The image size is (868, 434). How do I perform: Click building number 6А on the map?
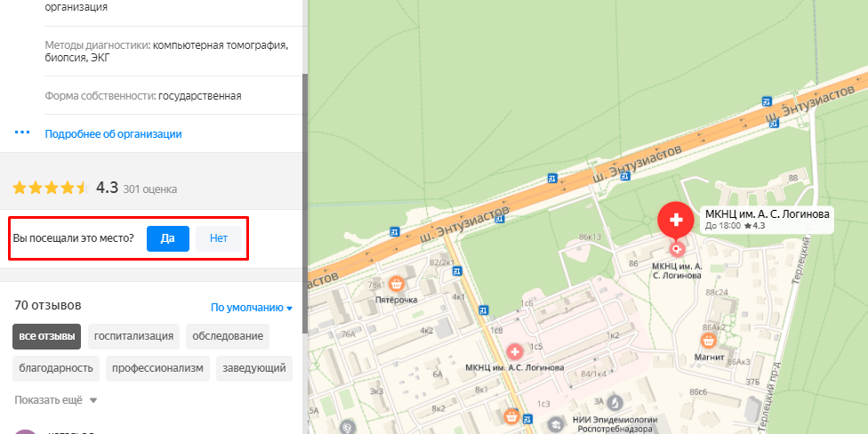coord(438,374)
